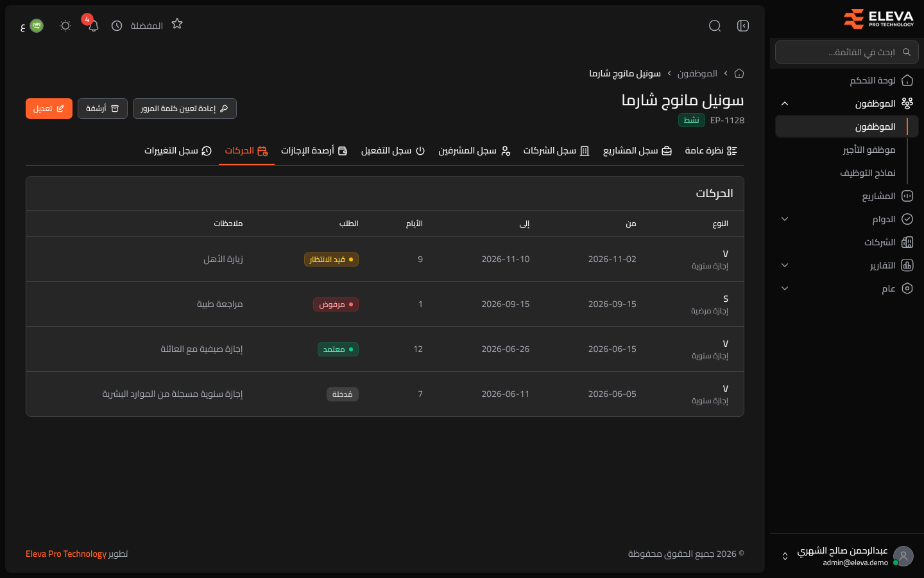Open user account menu chevrons
Image resolution: width=924 pixels, height=578 pixels.
point(785,556)
